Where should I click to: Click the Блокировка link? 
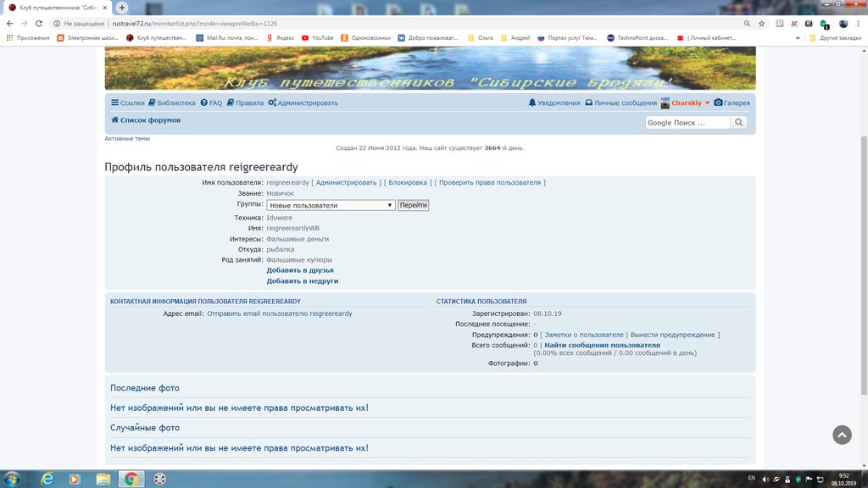click(407, 183)
